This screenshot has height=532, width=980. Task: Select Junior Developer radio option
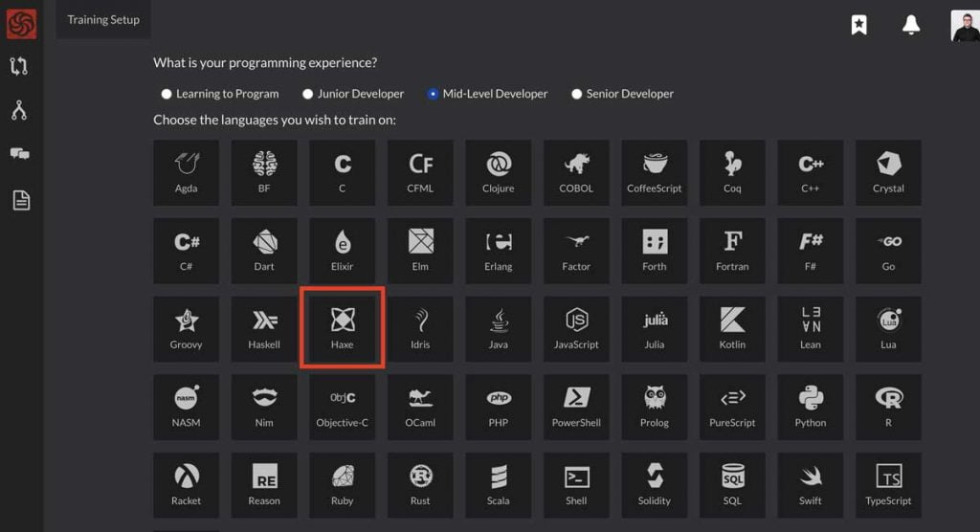tap(308, 94)
